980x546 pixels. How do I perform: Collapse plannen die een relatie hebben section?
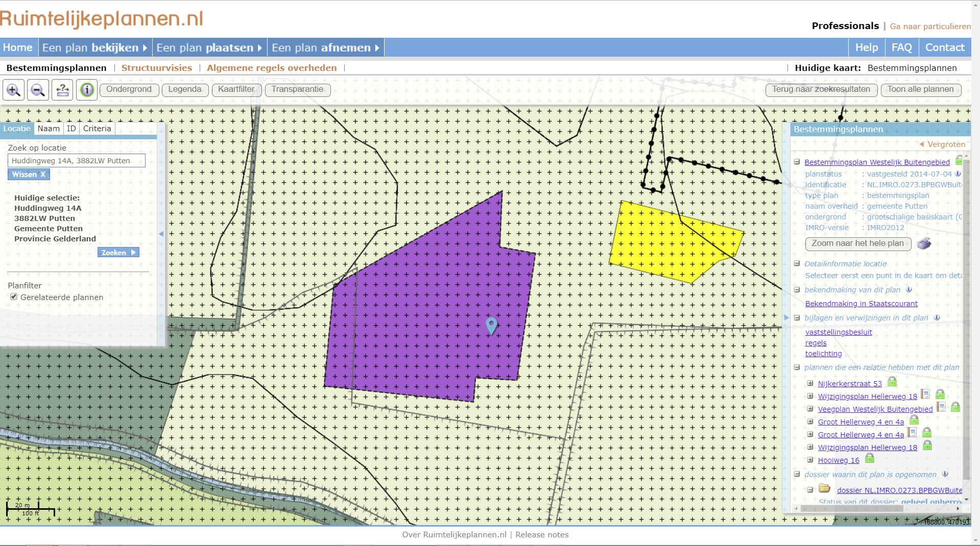click(797, 367)
